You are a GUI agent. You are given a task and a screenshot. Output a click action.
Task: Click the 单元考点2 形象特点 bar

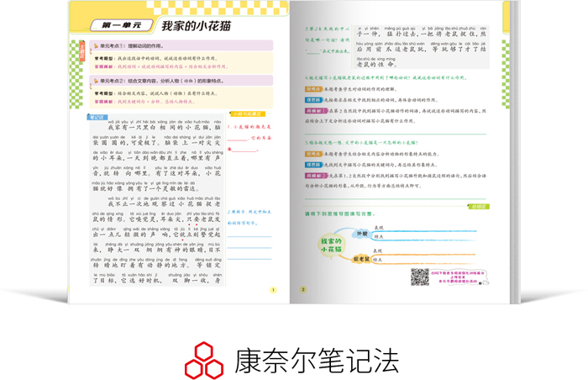(x=181, y=81)
